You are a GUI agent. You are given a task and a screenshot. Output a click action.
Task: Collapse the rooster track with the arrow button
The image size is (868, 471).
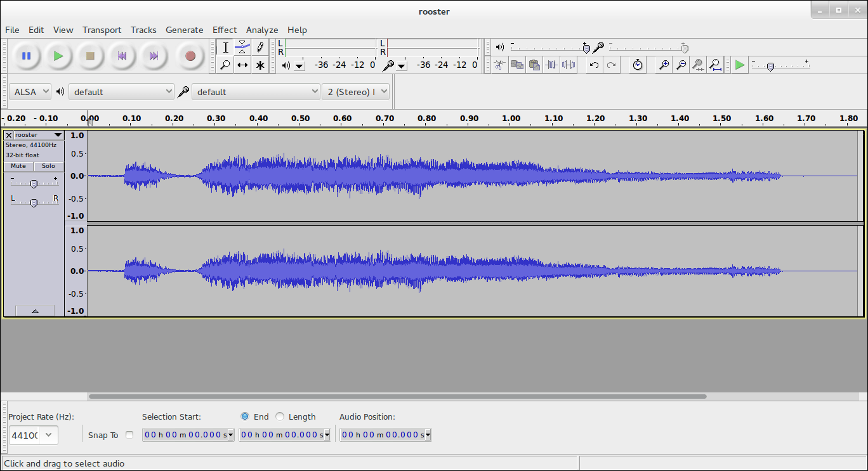point(35,310)
